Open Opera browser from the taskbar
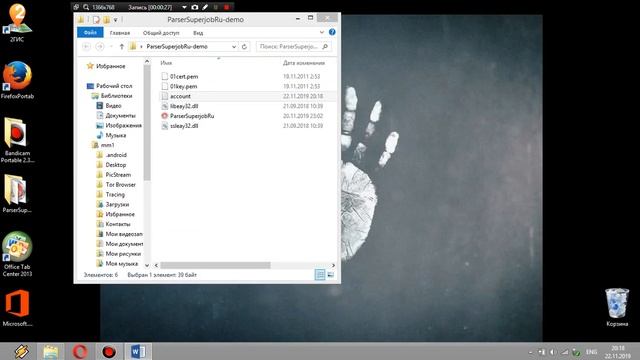This screenshot has width=640, height=360. [x=80, y=351]
